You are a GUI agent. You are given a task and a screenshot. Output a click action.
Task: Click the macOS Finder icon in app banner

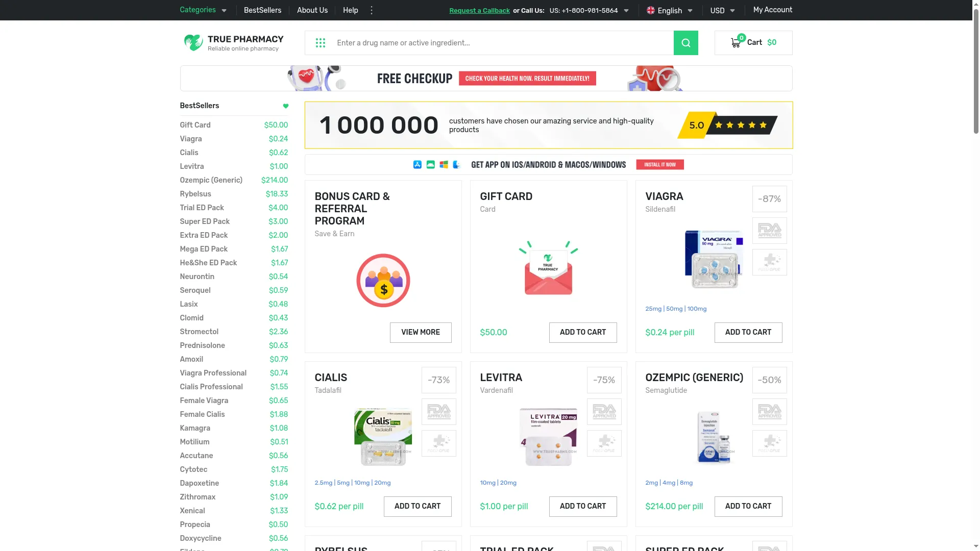[x=457, y=165]
